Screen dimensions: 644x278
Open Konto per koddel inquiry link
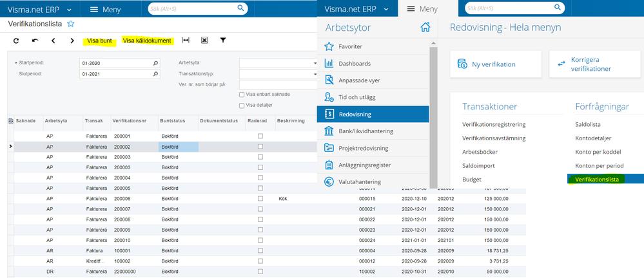(x=598, y=152)
